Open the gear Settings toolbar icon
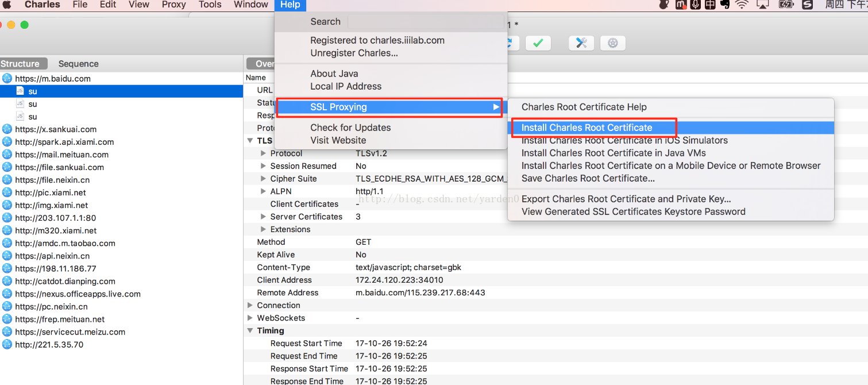 click(613, 43)
